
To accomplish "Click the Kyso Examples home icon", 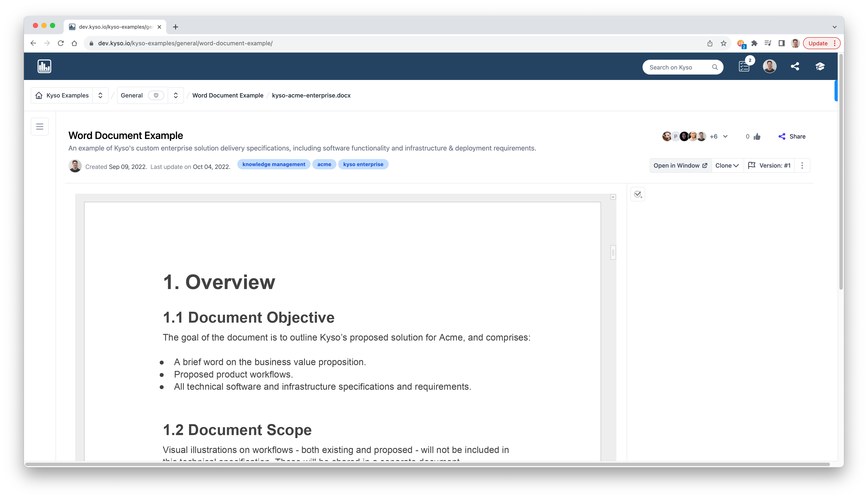I will [x=39, y=95].
